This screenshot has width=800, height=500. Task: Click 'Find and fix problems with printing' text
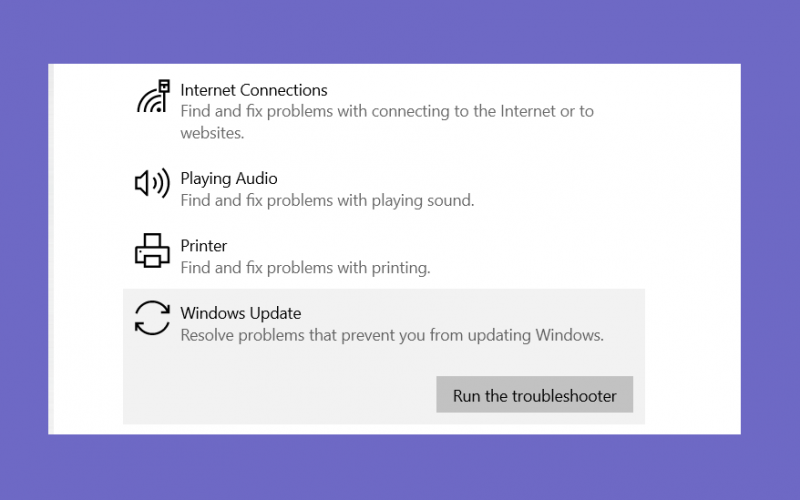click(305, 268)
